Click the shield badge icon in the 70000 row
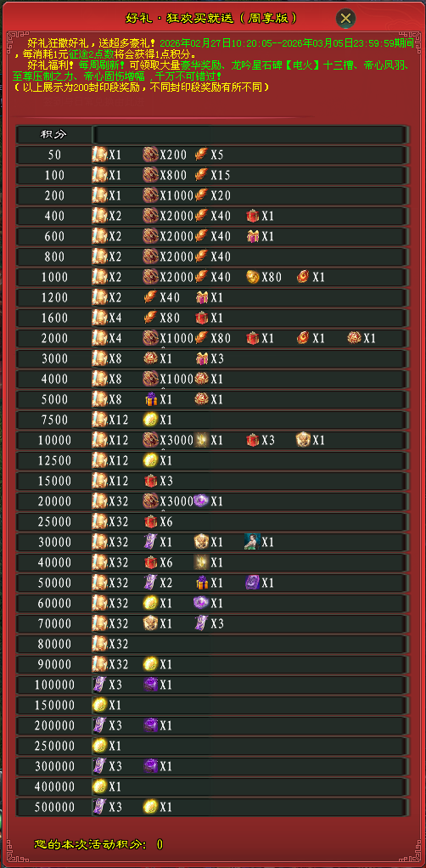Screen dimensions: 426x868 pos(150,623)
